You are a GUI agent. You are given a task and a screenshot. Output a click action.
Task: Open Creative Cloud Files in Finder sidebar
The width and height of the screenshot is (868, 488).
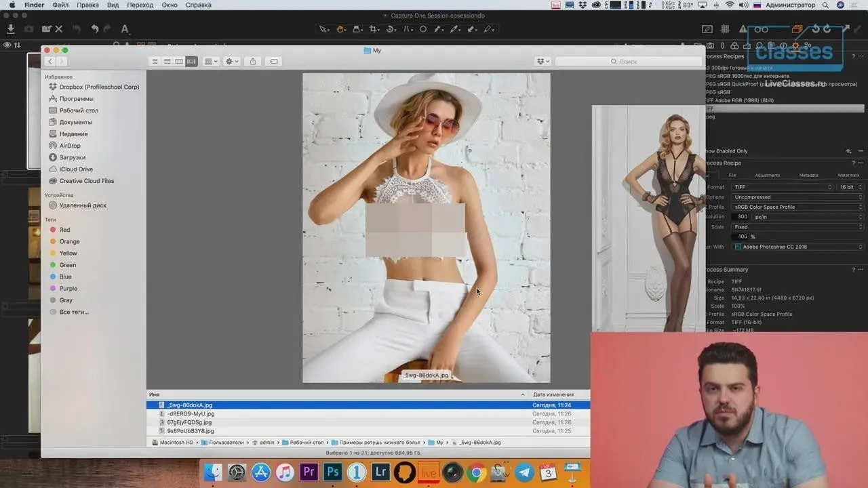[x=86, y=181]
